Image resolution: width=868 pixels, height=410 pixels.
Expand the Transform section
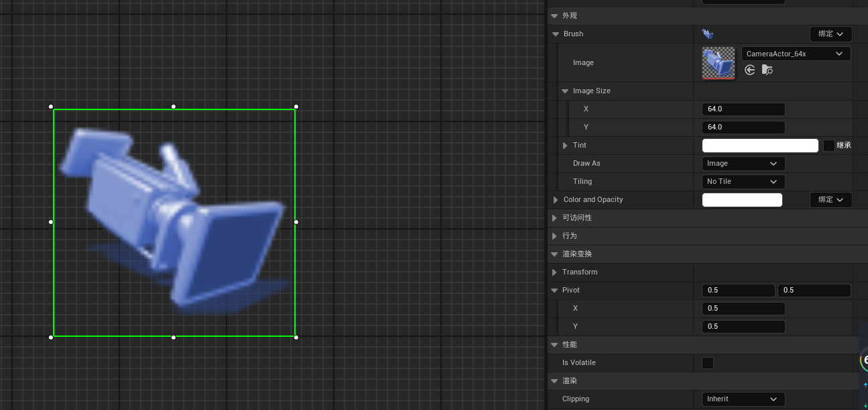(x=554, y=272)
